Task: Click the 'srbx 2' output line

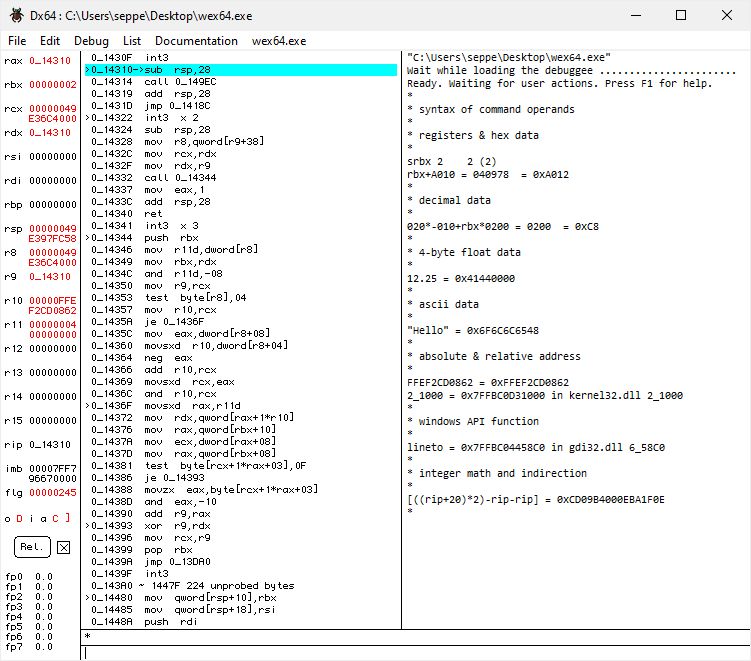Action: pos(452,161)
